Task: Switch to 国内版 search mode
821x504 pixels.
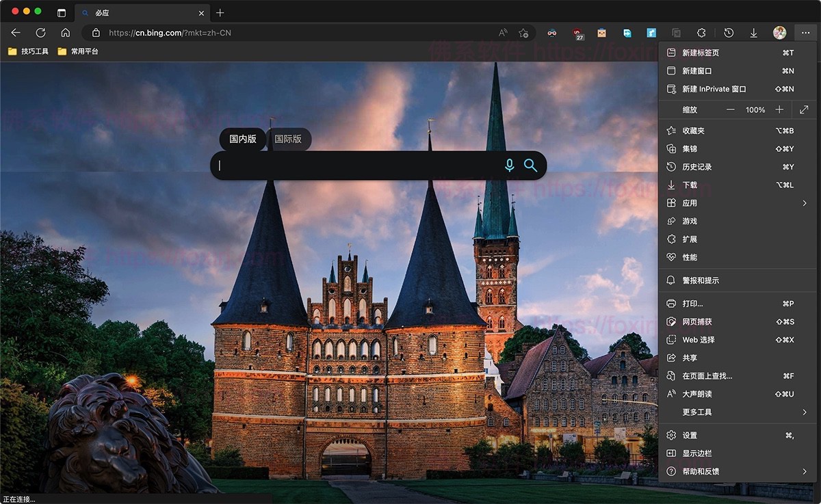Action: 243,139
